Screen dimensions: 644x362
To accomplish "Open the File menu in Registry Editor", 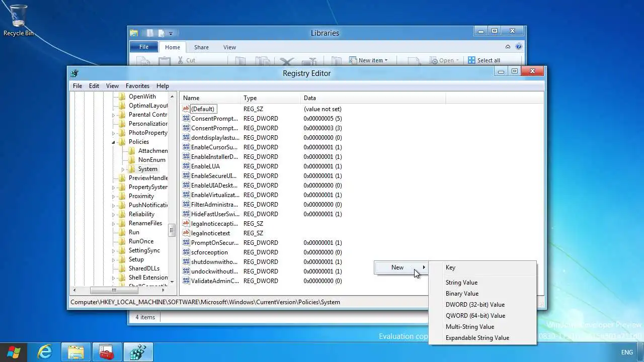I will pyautogui.click(x=77, y=86).
